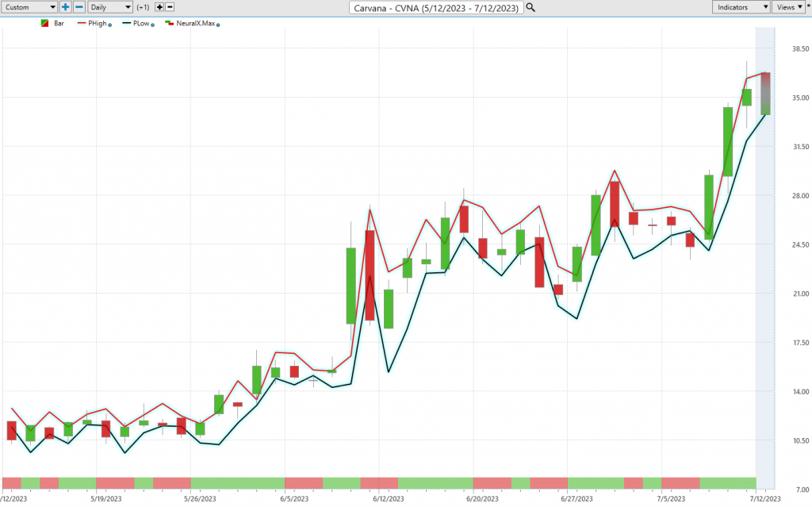Image resolution: width=812 pixels, height=507 pixels.
Task: Click the 6/20/2023 date axis label
Action: 482,499
